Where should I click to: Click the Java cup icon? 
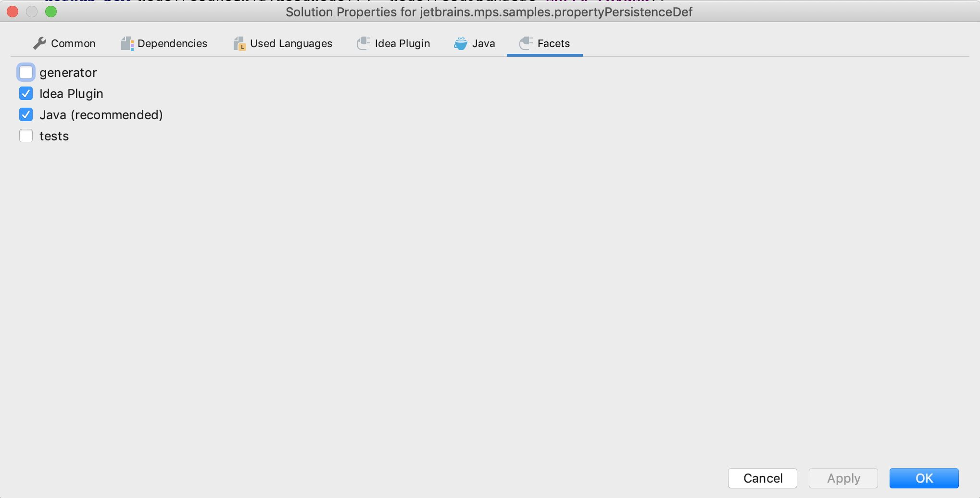click(461, 43)
